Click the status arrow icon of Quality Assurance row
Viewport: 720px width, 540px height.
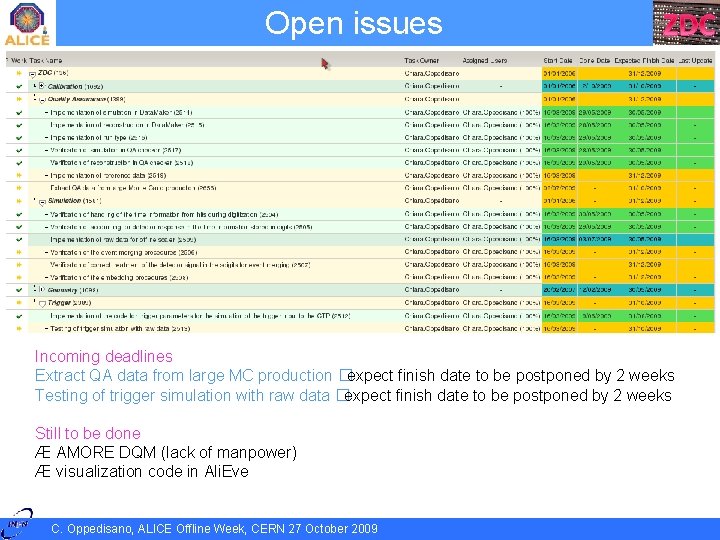[19, 99]
